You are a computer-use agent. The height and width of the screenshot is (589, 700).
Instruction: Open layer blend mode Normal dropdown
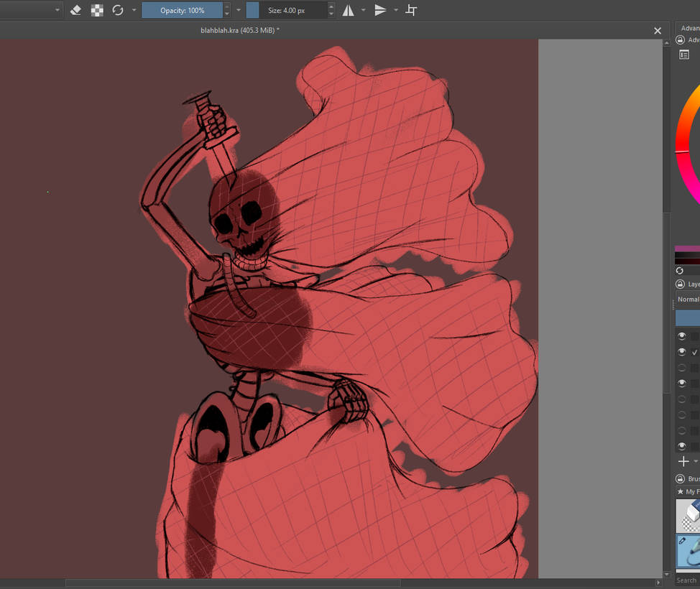click(688, 299)
